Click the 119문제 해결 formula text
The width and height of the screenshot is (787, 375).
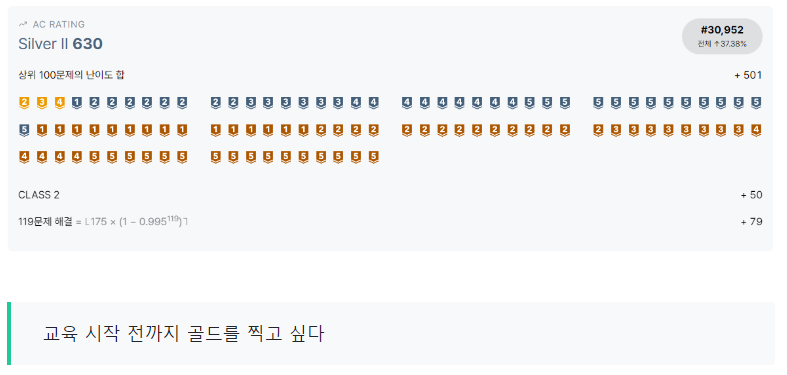click(103, 221)
